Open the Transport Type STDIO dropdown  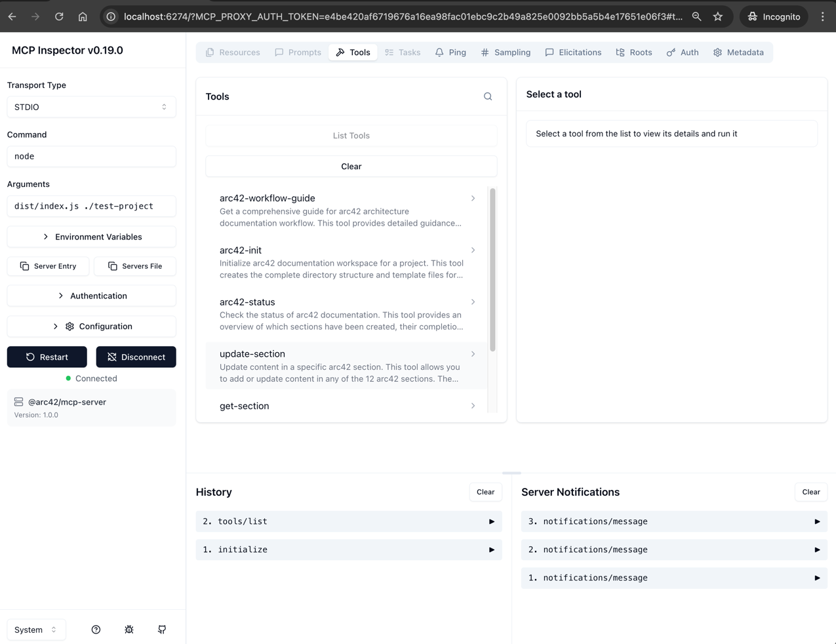[x=91, y=107]
